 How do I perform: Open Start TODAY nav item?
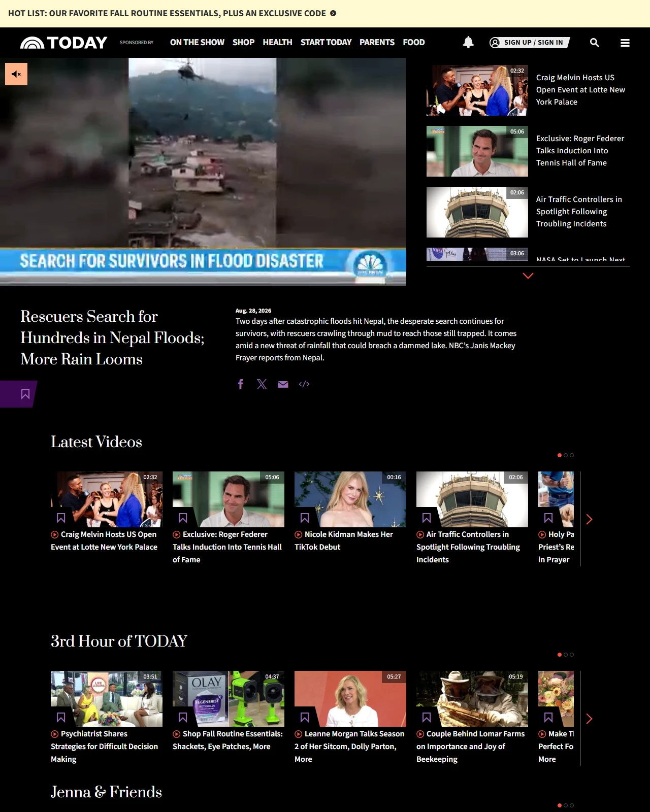point(326,43)
